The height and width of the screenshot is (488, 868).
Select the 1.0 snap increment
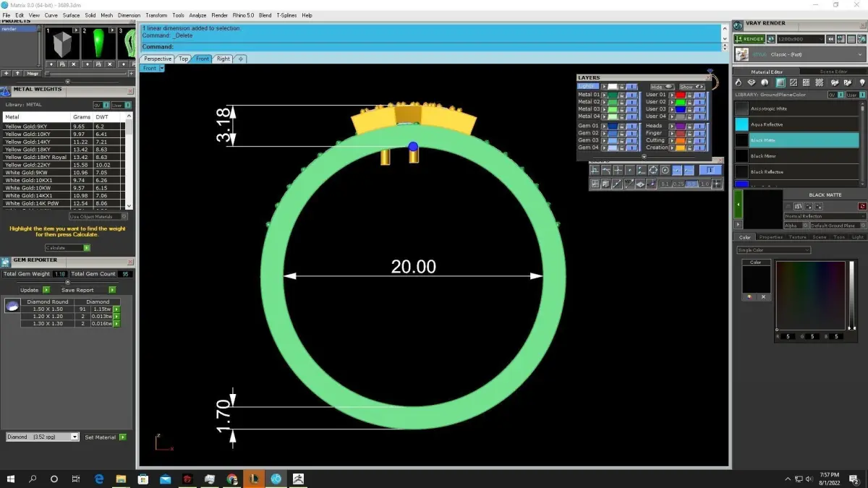[x=705, y=184]
